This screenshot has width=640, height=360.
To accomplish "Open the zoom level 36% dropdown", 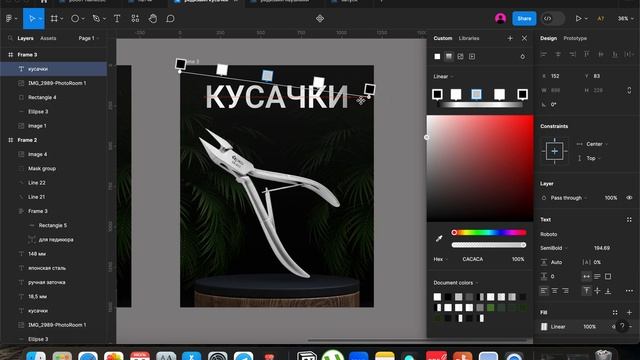I will coord(626,18).
